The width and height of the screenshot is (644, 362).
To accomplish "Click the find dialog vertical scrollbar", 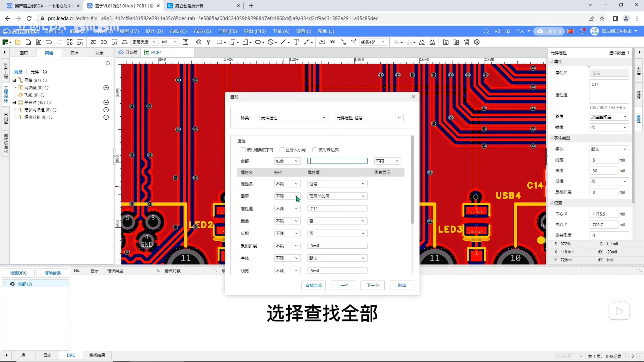I will (x=412, y=180).
